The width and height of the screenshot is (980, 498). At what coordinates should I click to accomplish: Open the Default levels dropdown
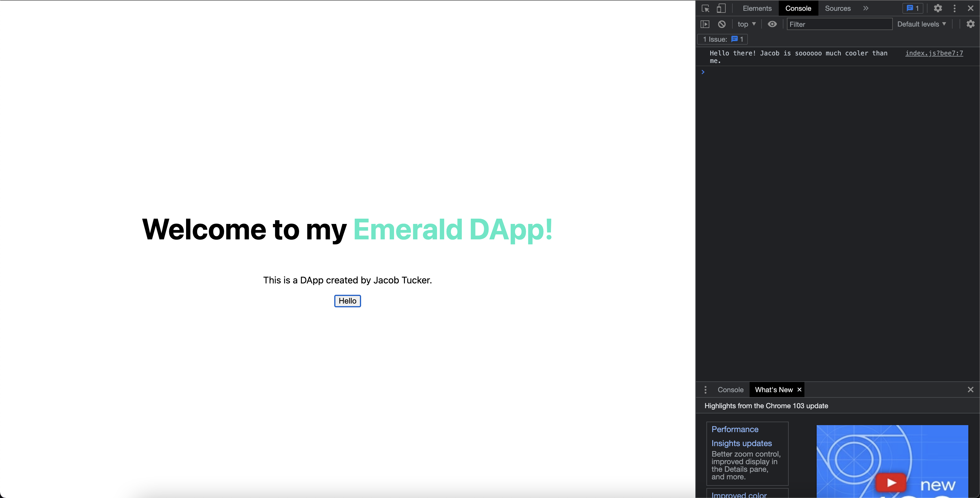921,24
